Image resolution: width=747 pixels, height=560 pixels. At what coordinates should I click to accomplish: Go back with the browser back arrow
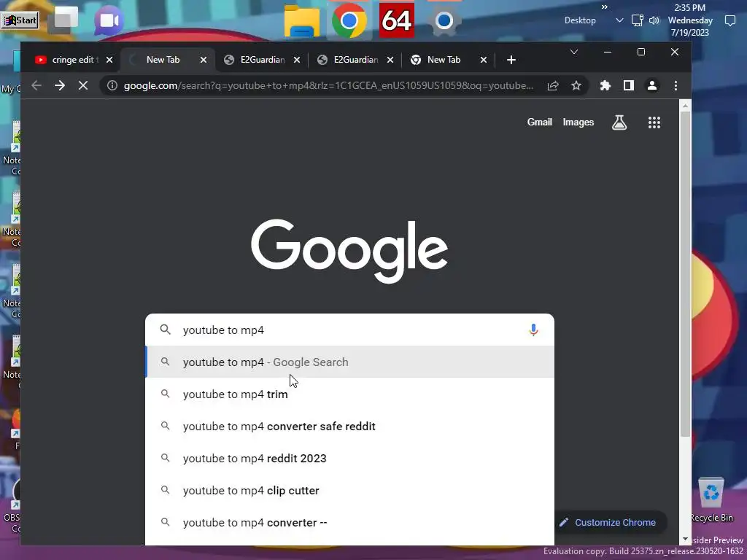(x=36, y=86)
